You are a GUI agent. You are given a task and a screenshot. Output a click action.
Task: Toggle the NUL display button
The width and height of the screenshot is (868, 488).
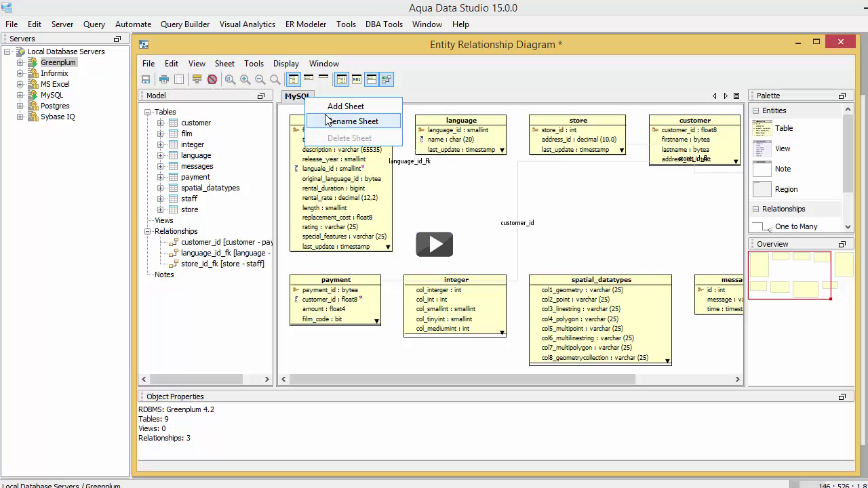pos(357,79)
